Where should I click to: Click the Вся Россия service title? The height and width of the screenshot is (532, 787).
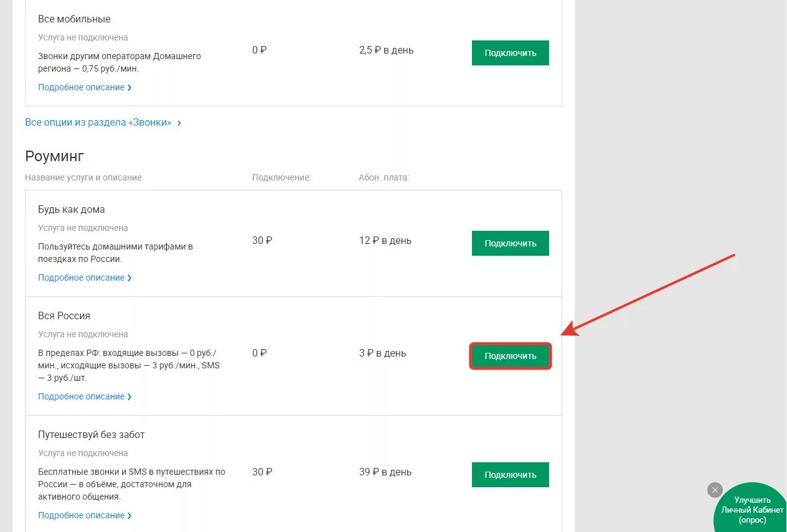(x=64, y=315)
